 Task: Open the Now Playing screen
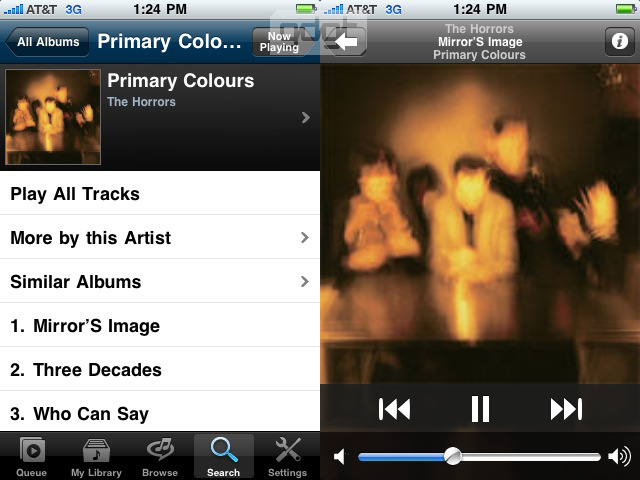pyautogui.click(x=279, y=42)
